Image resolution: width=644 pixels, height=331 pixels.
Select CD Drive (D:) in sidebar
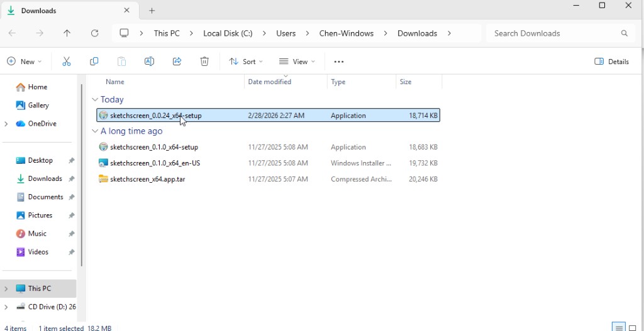[x=45, y=307]
